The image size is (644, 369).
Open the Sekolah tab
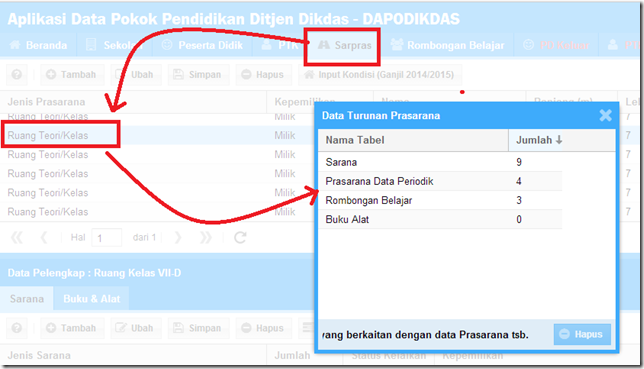(114, 45)
